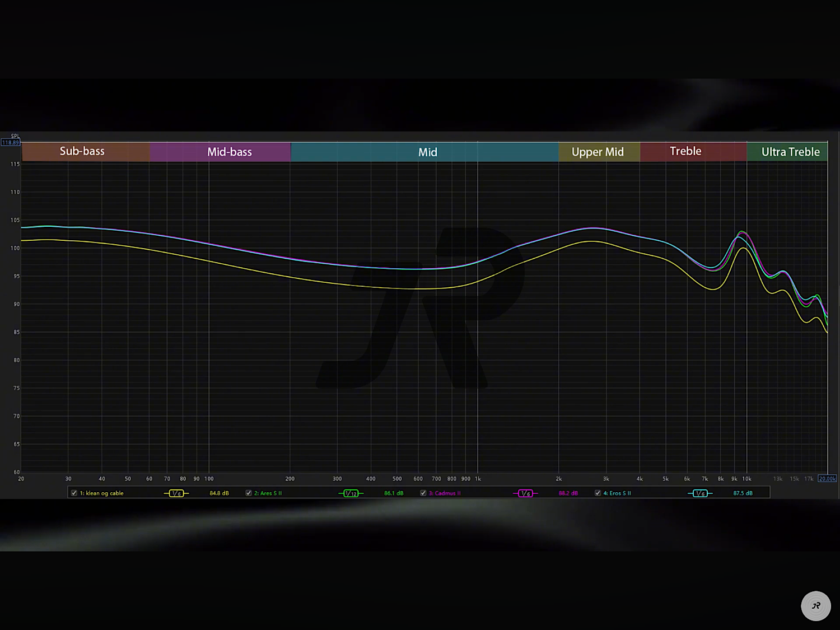Image resolution: width=840 pixels, height=630 pixels.
Task: Click magenta 1/6 smoothing icon for Cadmus II
Action: pos(525,493)
